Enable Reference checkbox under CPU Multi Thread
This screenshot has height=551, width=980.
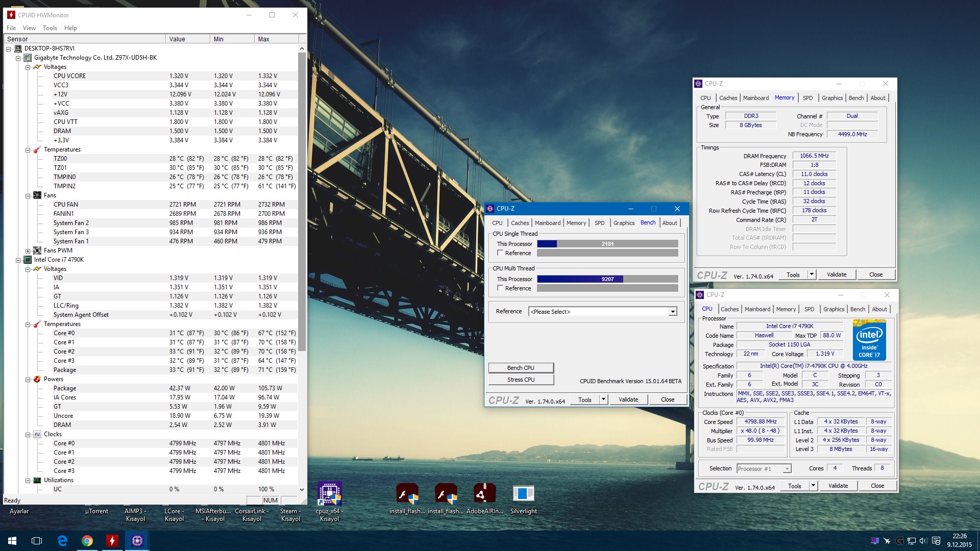point(500,288)
